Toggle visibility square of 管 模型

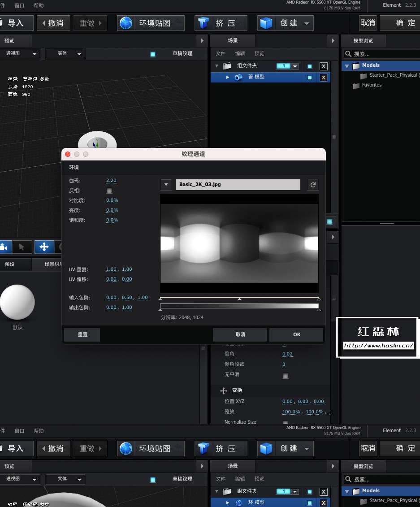point(309,77)
